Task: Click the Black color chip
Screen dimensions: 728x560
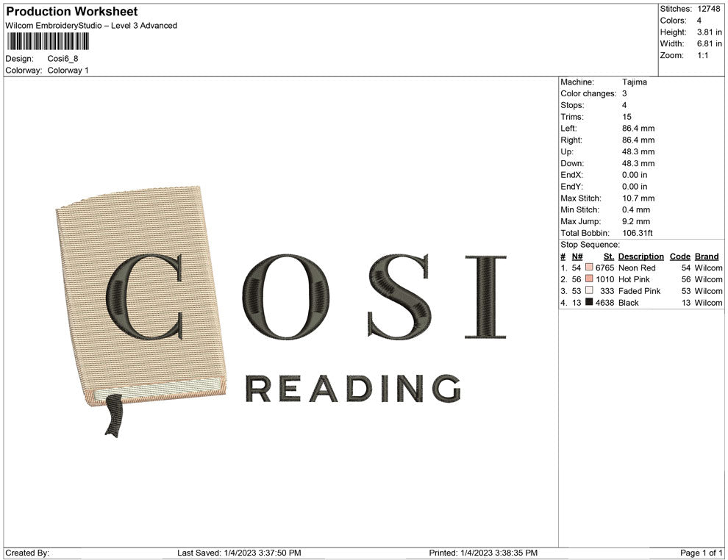Action: pyautogui.click(x=589, y=303)
